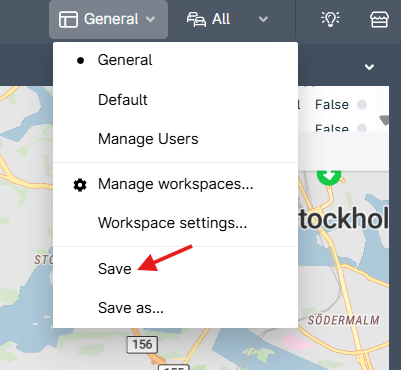The height and width of the screenshot is (370, 401).
Task: Click the gear icon beside Manage workspaces
Action: tap(80, 185)
